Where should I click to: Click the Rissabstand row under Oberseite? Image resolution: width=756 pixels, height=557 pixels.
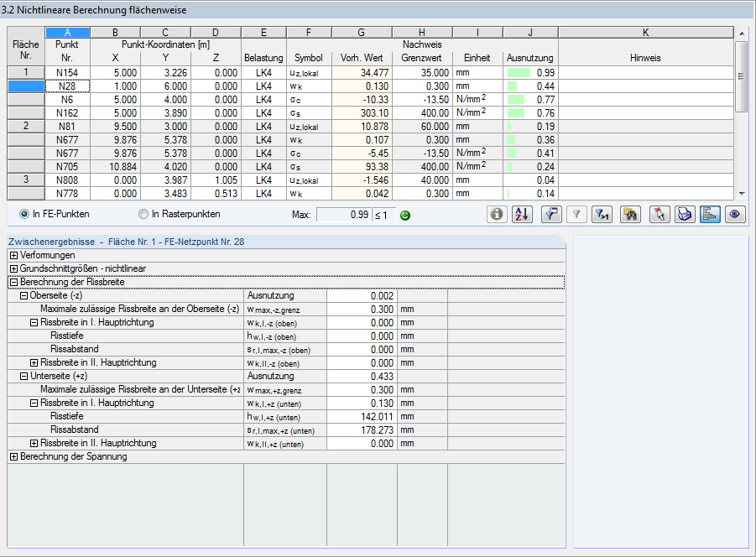point(286,349)
